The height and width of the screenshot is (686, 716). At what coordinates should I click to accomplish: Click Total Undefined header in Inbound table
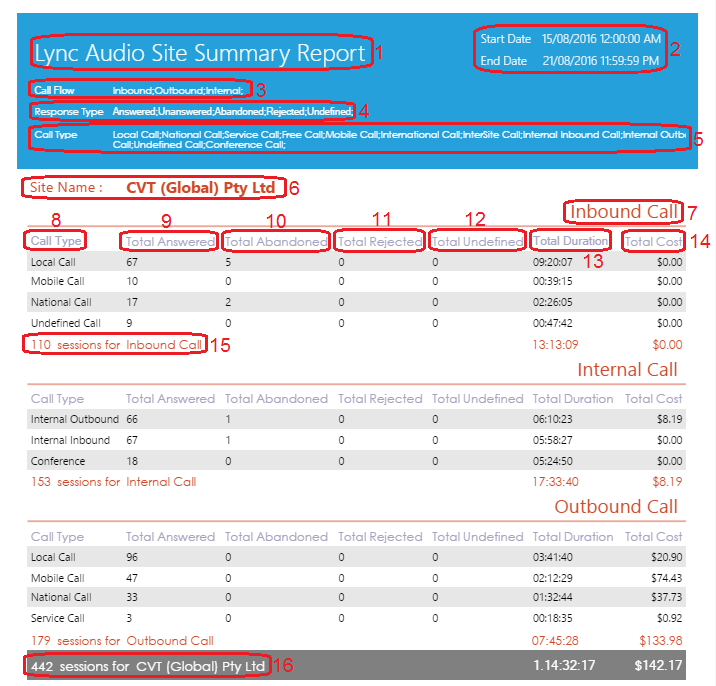(477, 242)
